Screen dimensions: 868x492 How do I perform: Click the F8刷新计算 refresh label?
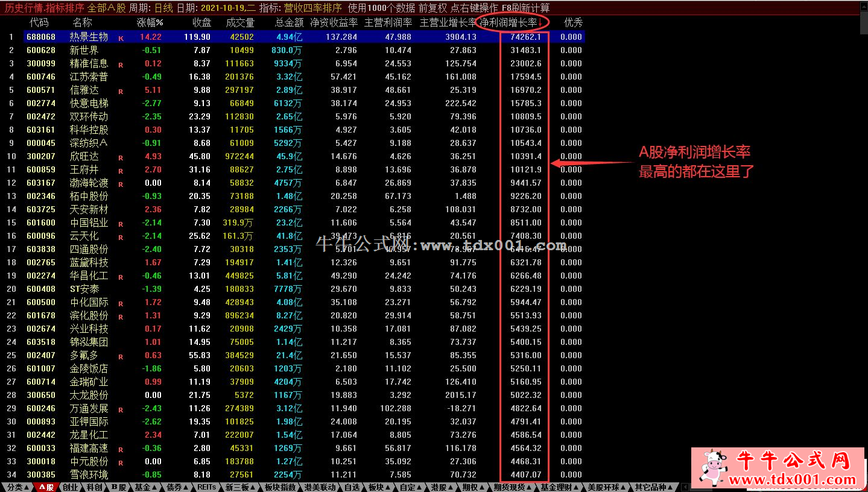(x=525, y=8)
